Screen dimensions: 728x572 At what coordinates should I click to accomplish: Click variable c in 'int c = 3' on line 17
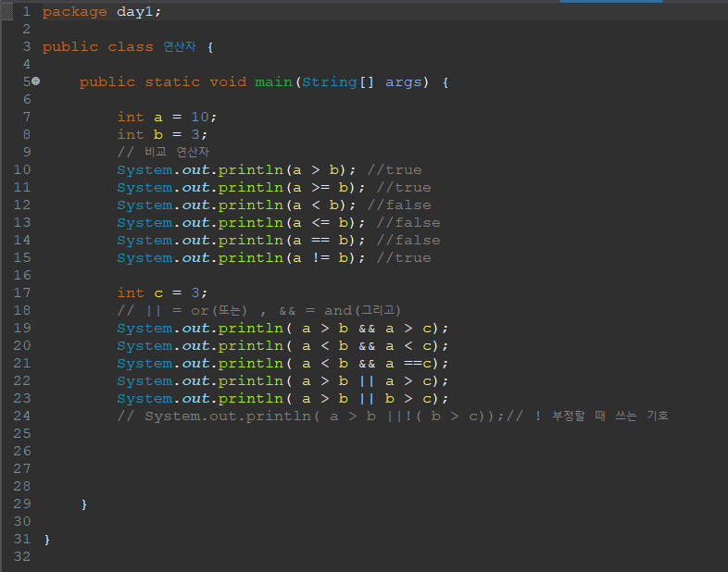[x=158, y=293]
